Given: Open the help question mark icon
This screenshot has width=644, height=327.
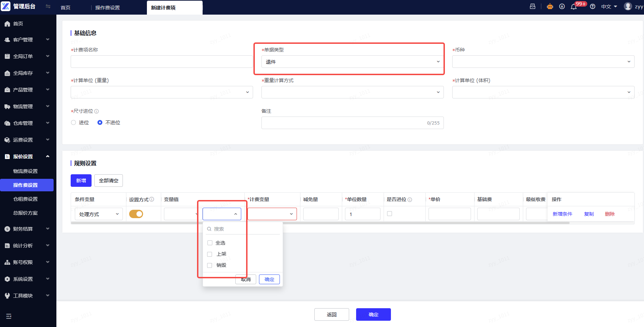Looking at the screenshot, I should 592,6.
